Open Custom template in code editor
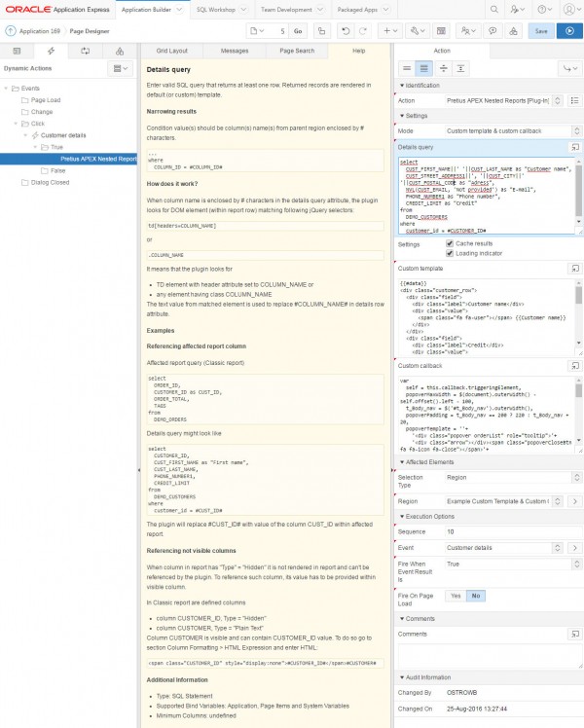The height and width of the screenshot is (728, 584). tap(574, 269)
